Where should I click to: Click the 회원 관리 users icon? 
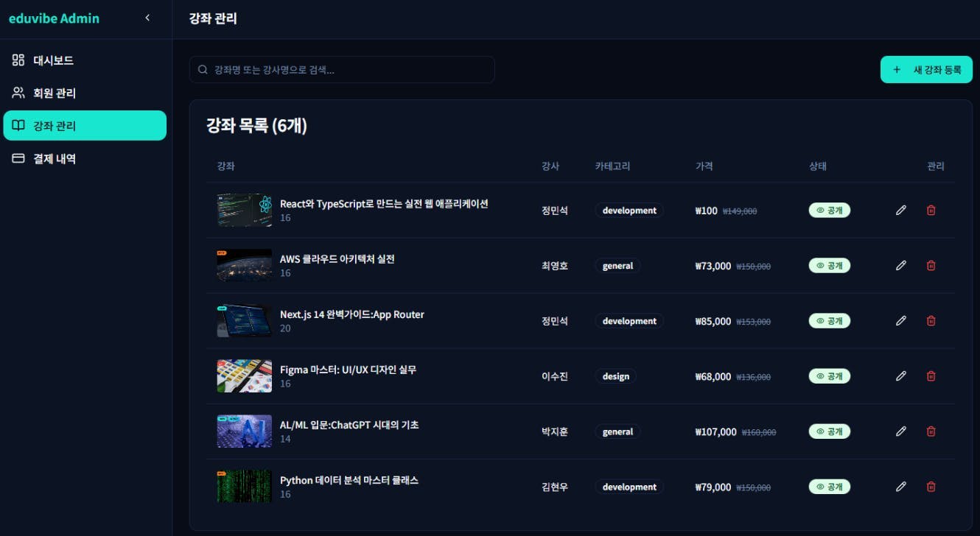coord(18,93)
